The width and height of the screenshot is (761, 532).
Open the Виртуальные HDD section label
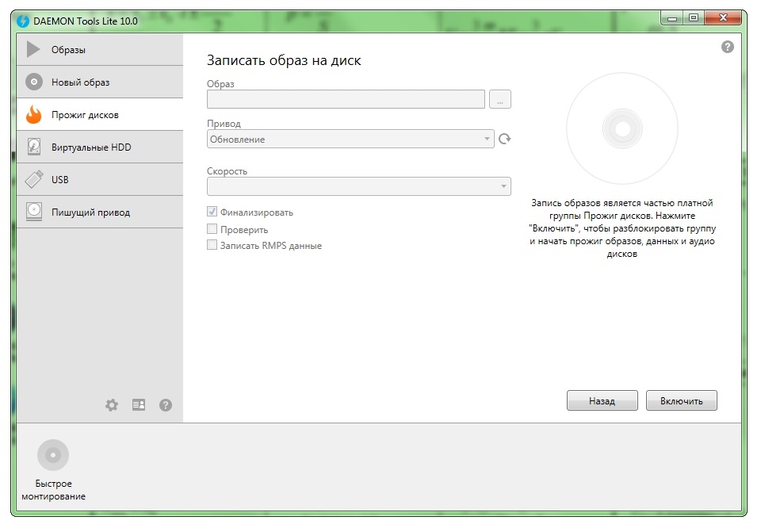(x=91, y=147)
